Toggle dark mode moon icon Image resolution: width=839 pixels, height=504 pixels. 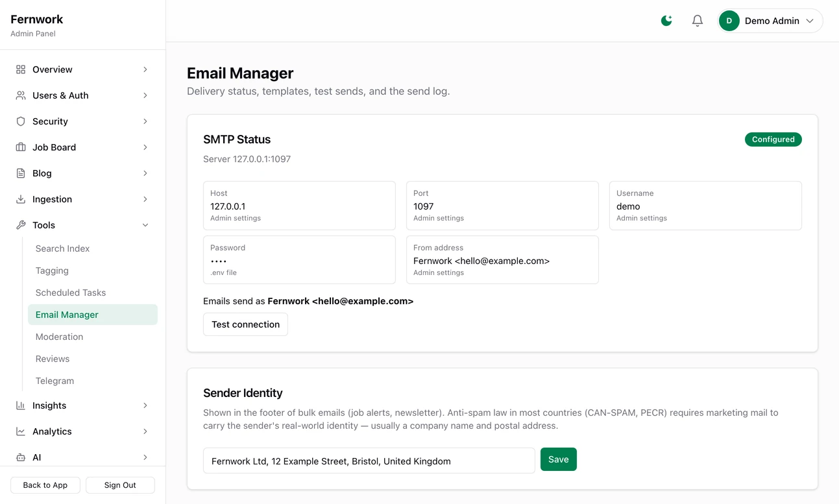(666, 21)
